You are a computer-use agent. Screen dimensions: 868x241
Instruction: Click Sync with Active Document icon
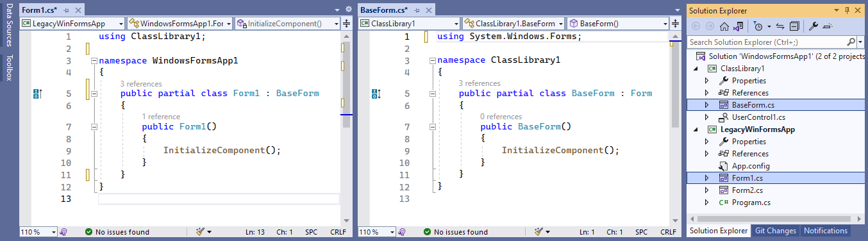[780, 26]
